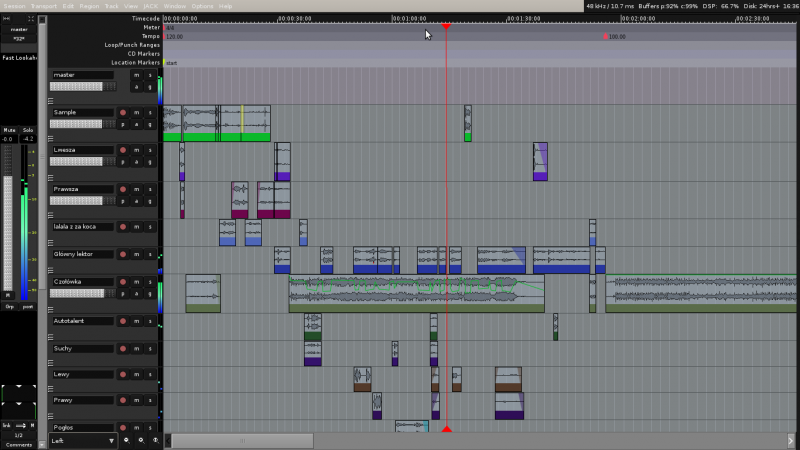Click the Comments button

(x=18, y=445)
